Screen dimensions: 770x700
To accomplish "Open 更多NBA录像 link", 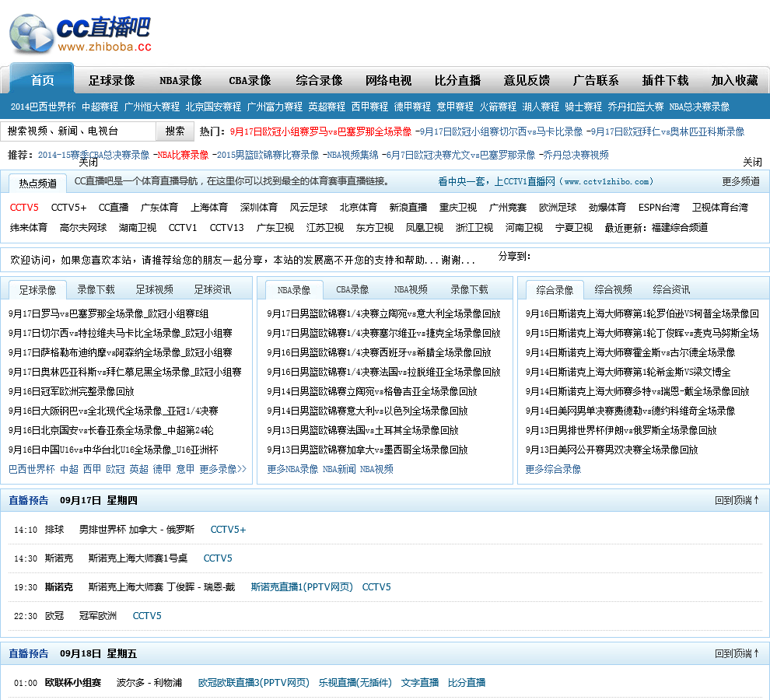I will pos(292,469).
